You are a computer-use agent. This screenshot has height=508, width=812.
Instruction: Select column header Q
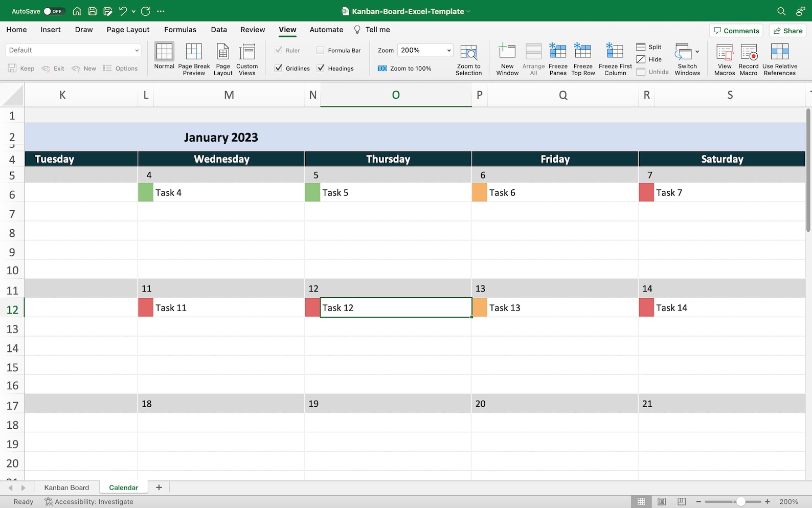point(563,95)
